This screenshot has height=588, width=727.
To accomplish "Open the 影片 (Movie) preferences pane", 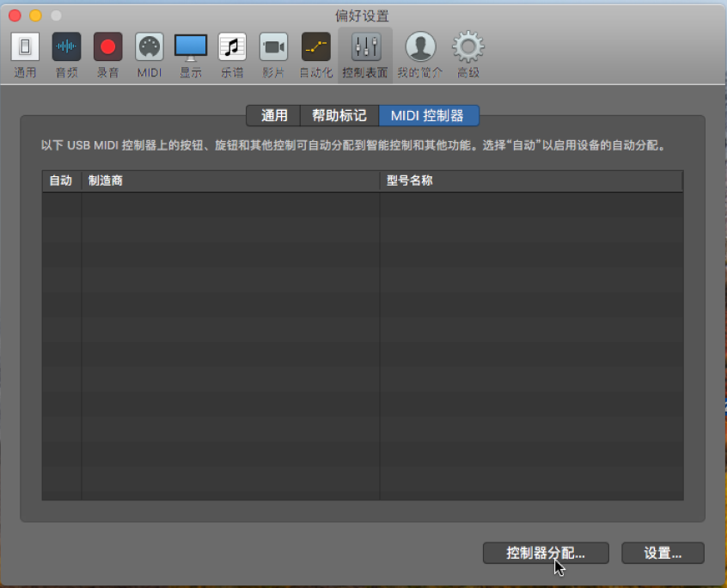I will point(274,53).
